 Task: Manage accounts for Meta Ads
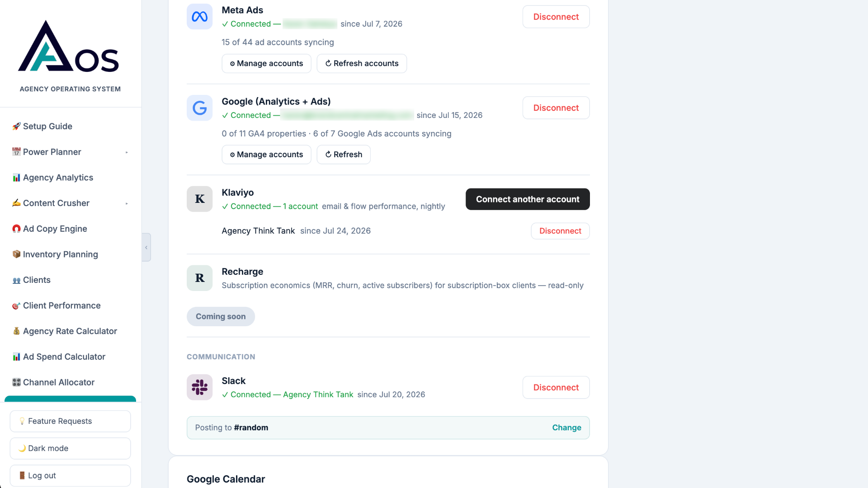[266, 63]
